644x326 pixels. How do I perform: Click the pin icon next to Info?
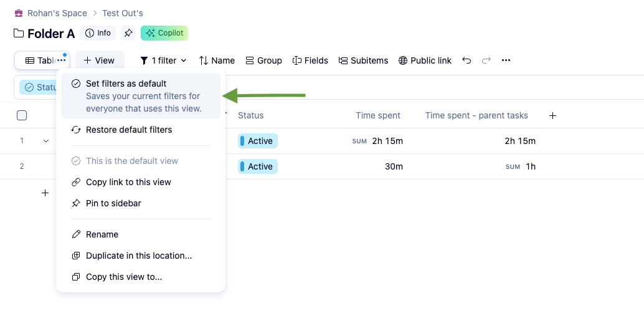[128, 33]
